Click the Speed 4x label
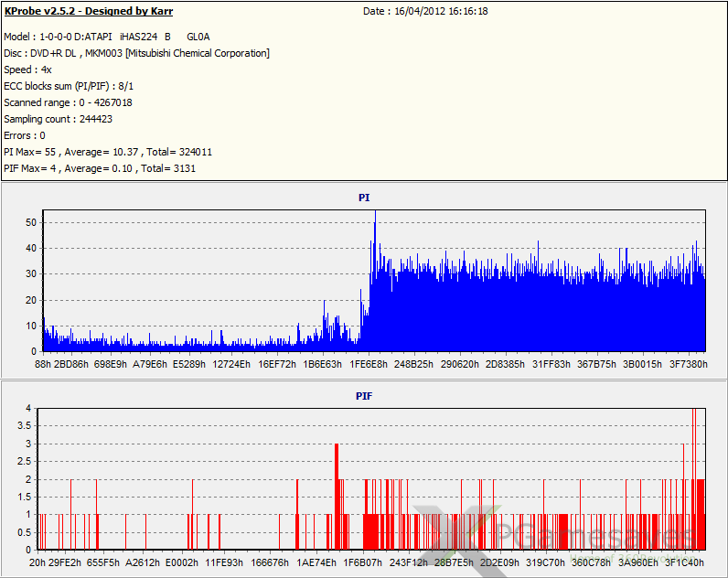728x578 pixels. [x=27, y=70]
